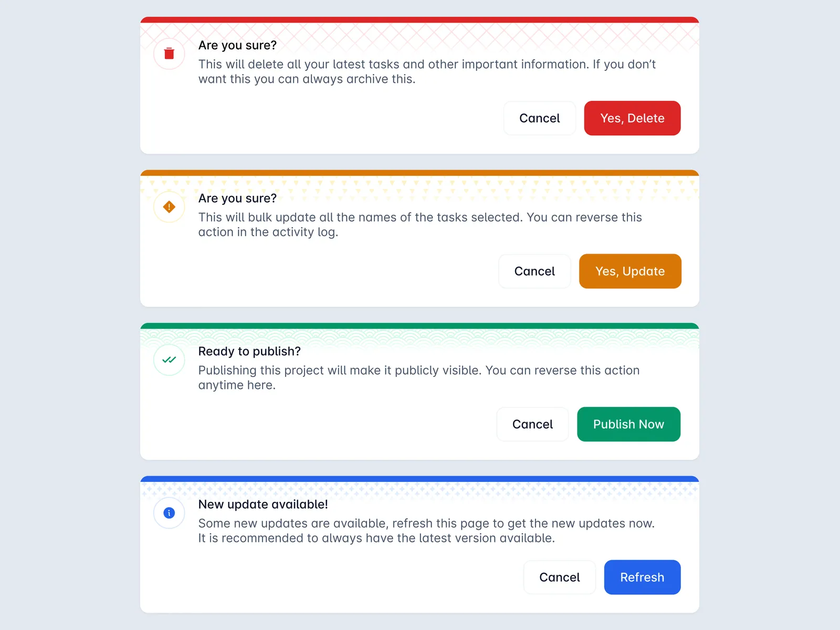
Task: Cancel the bulk update dialog
Action: click(x=534, y=271)
